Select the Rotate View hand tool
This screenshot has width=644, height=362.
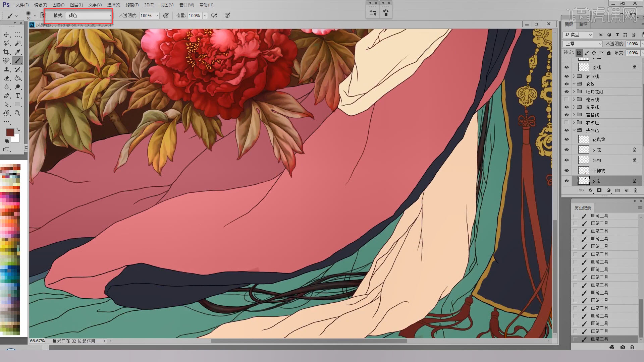click(x=6, y=113)
